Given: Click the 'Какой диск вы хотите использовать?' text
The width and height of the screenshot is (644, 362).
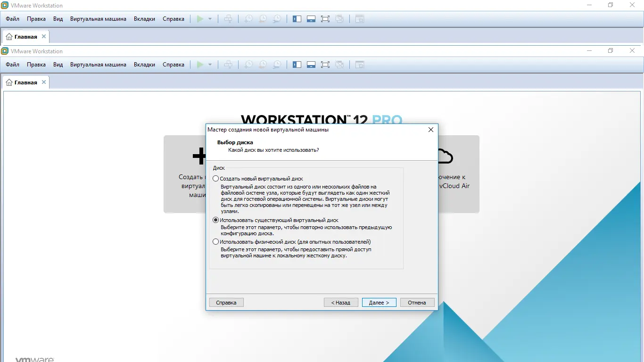Looking at the screenshot, I should (x=273, y=150).
